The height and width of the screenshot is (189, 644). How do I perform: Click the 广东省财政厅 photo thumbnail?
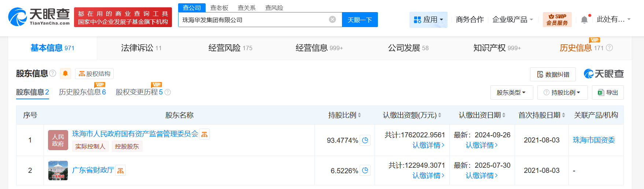coord(58,170)
